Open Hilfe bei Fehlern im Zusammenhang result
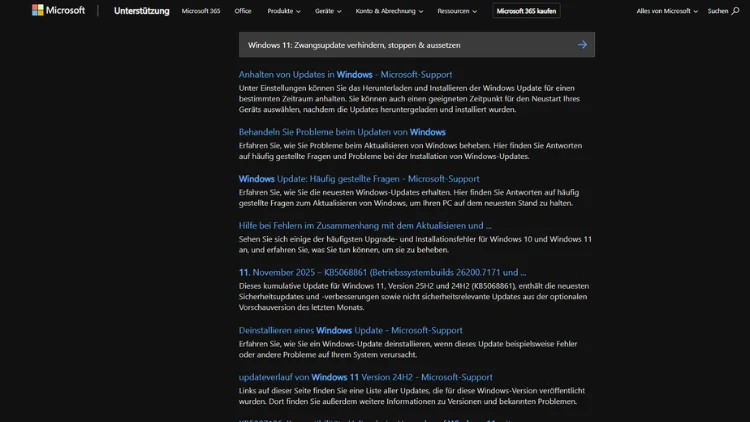Image resolution: width=750 pixels, height=422 pixels. [365, 225]
